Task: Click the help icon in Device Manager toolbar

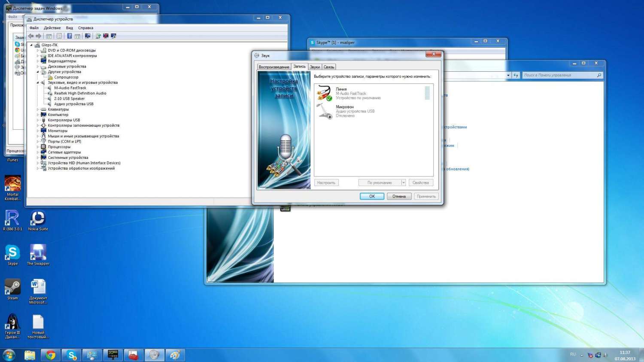Action: point(70,36)
